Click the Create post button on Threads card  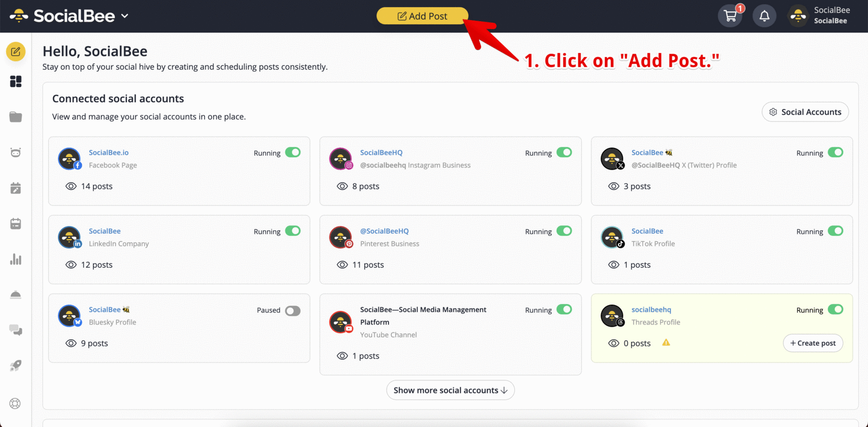pyautogui.click(x=813, y=343)
